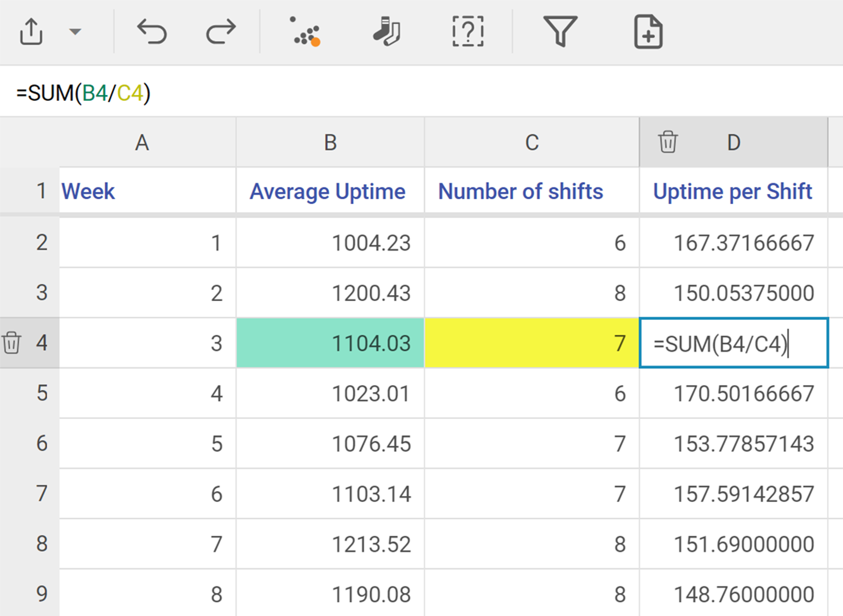Click the undo arrow icon

(x=152, y=32)
